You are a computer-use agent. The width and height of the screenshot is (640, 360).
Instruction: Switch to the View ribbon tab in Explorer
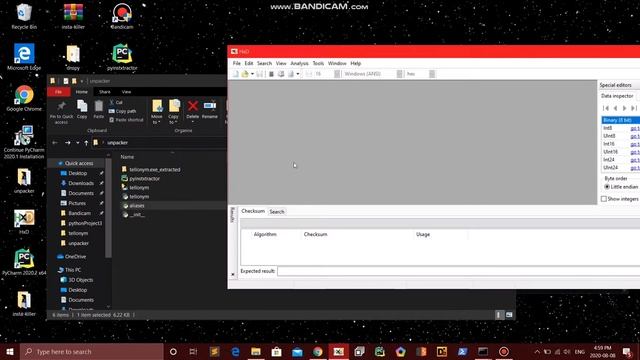point(126,92)
